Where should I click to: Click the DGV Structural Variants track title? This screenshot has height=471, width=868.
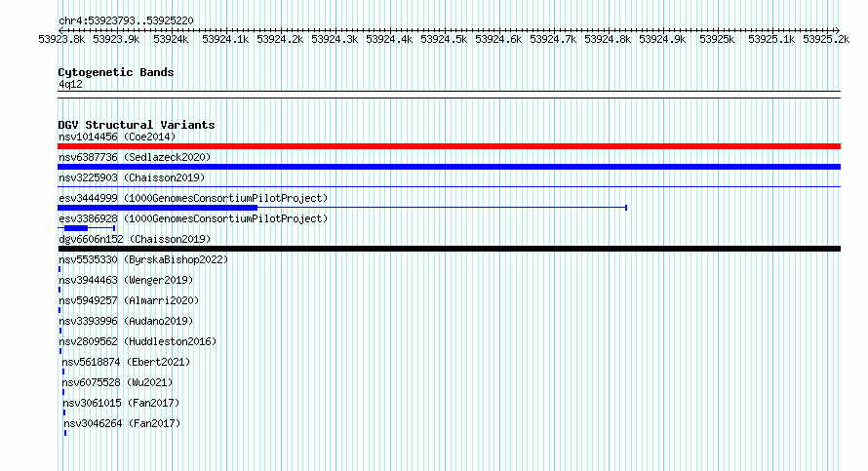tap(137, 125)
